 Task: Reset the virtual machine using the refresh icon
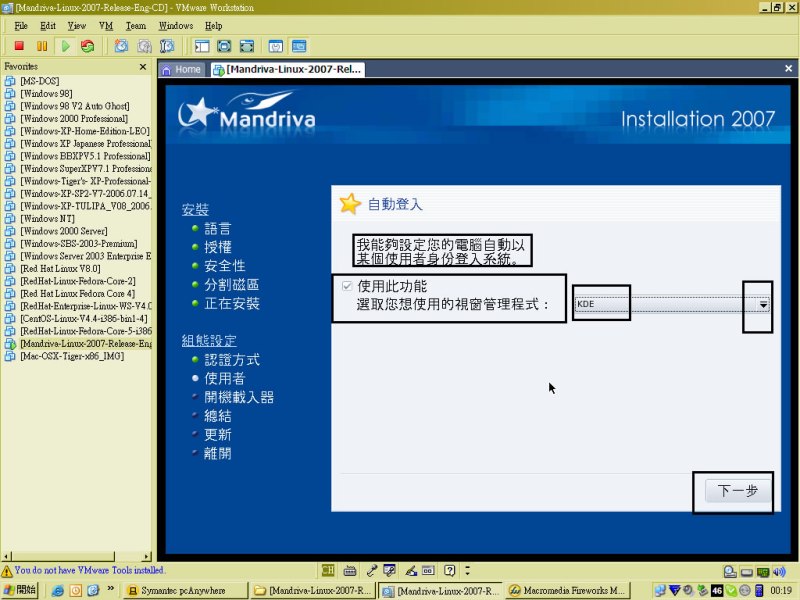click(88, 46)
